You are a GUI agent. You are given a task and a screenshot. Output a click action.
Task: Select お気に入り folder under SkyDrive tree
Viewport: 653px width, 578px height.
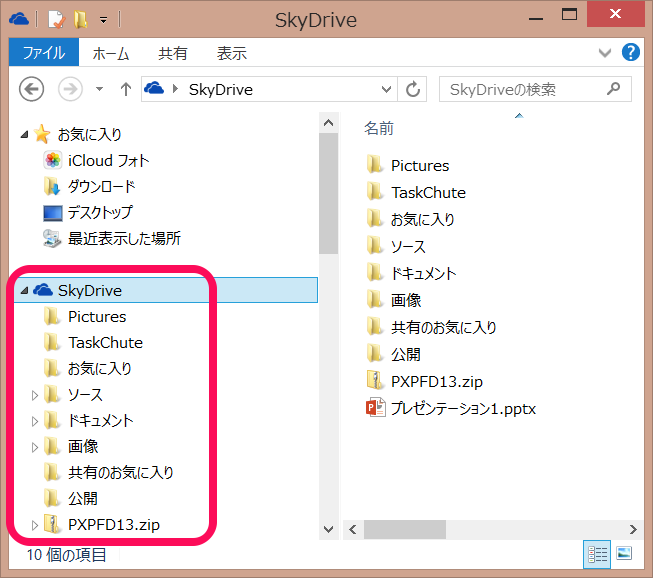pos(100,369)
